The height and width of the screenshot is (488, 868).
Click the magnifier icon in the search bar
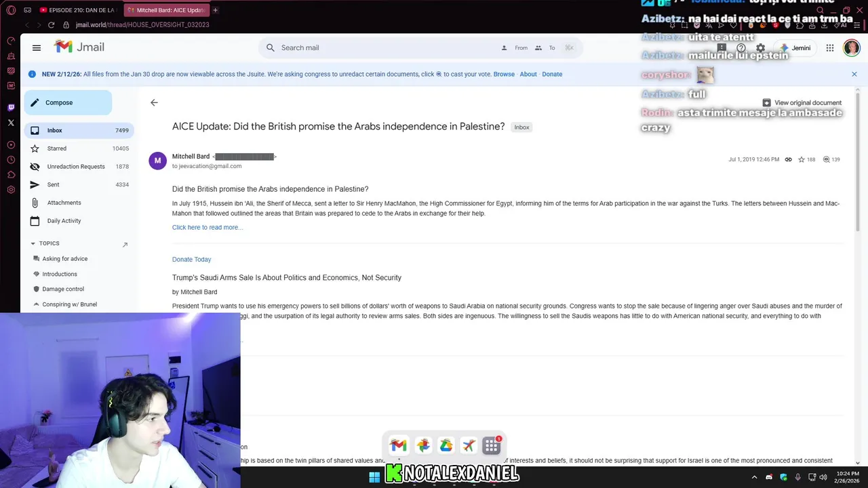(270, 47)
